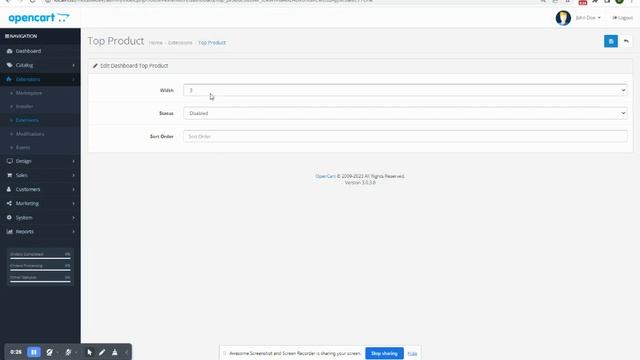The width and height of the screenshot is (640, 360).
Task: Toggle the recorder microphone mute icon
Action: 68,352
